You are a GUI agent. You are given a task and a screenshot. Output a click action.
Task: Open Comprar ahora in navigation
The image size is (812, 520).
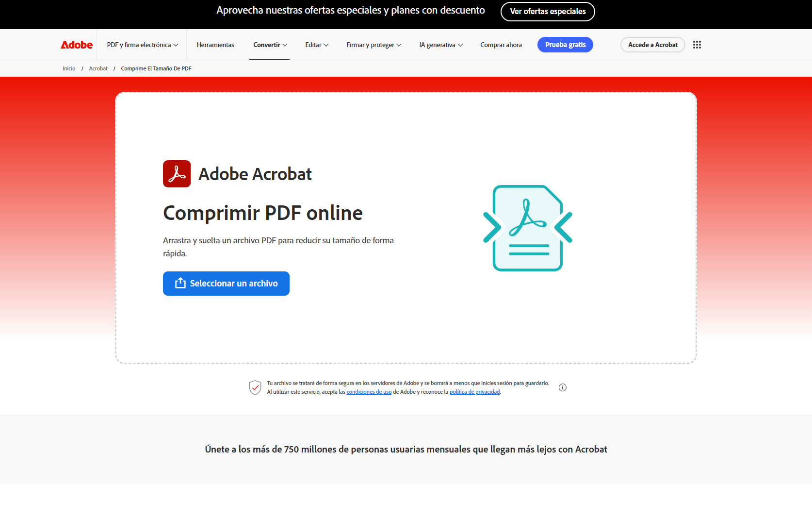click(501, 45)
